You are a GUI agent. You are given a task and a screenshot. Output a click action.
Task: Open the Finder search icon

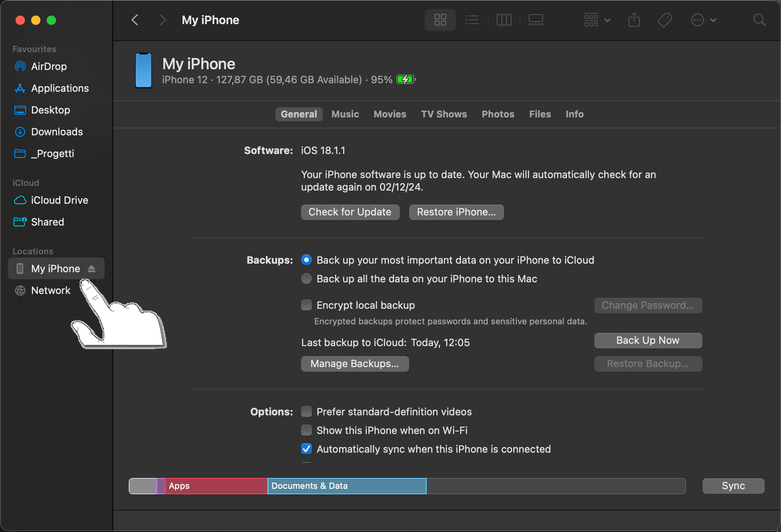point(759,20)
